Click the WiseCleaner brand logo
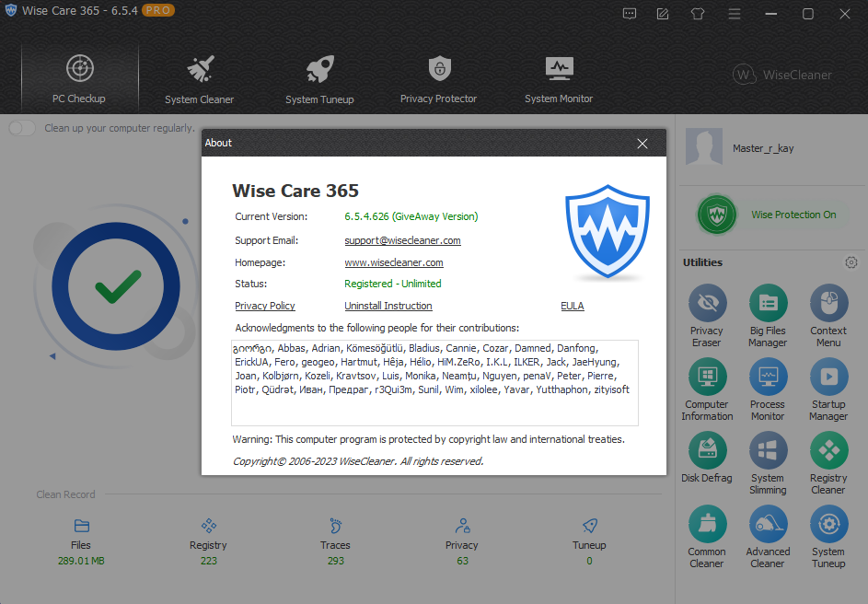 click(782, 75)
